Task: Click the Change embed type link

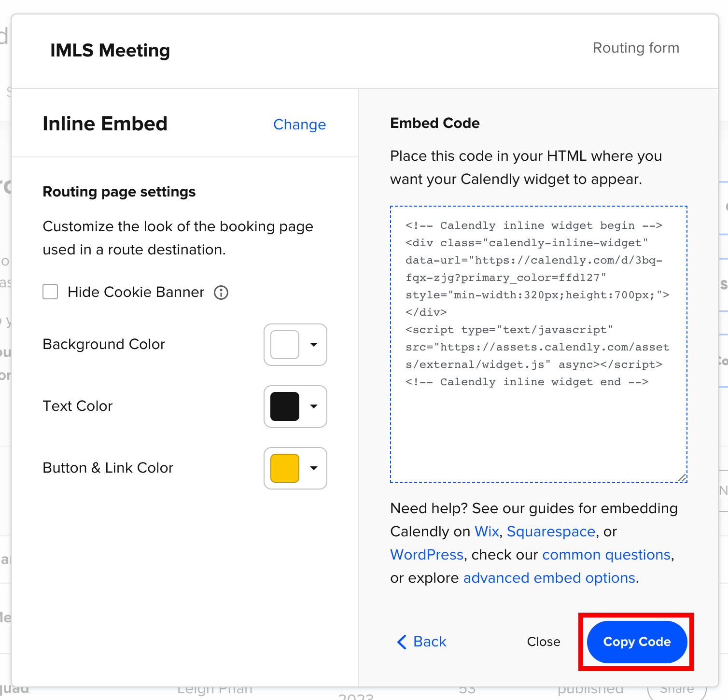Action: tap(299, 125)
